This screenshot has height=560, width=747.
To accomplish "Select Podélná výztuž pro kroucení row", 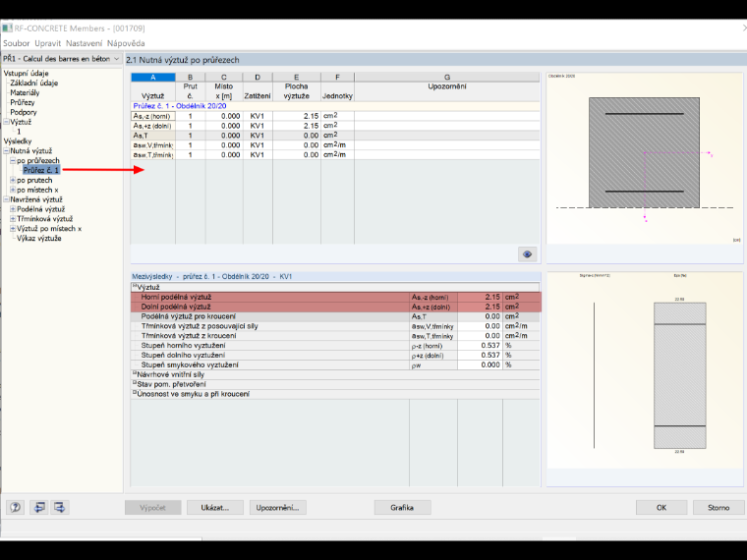I will pos(336,316).
